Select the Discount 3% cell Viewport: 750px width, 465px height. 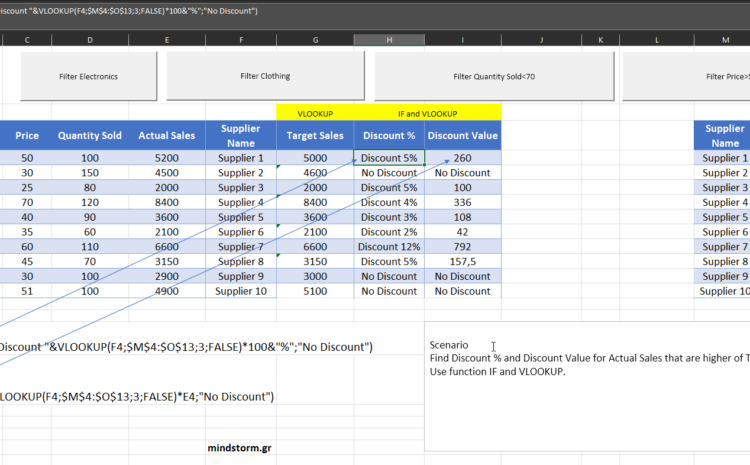(389, 217)
